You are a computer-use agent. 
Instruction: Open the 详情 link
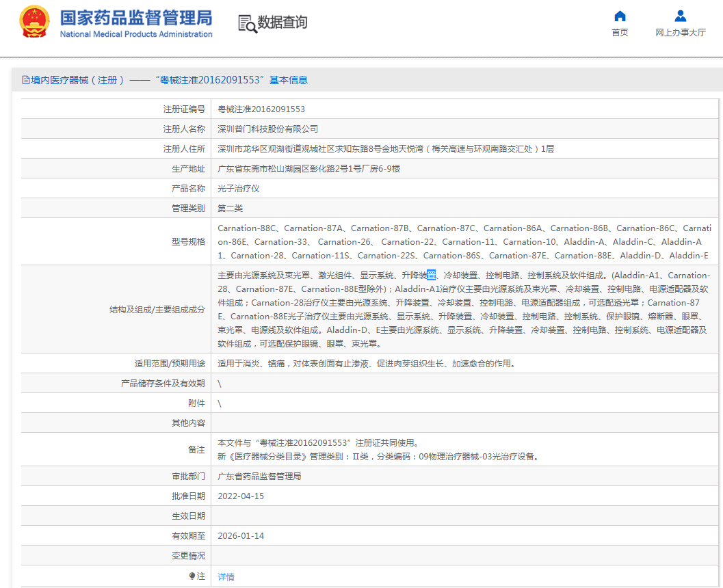(x=226, y=576)
